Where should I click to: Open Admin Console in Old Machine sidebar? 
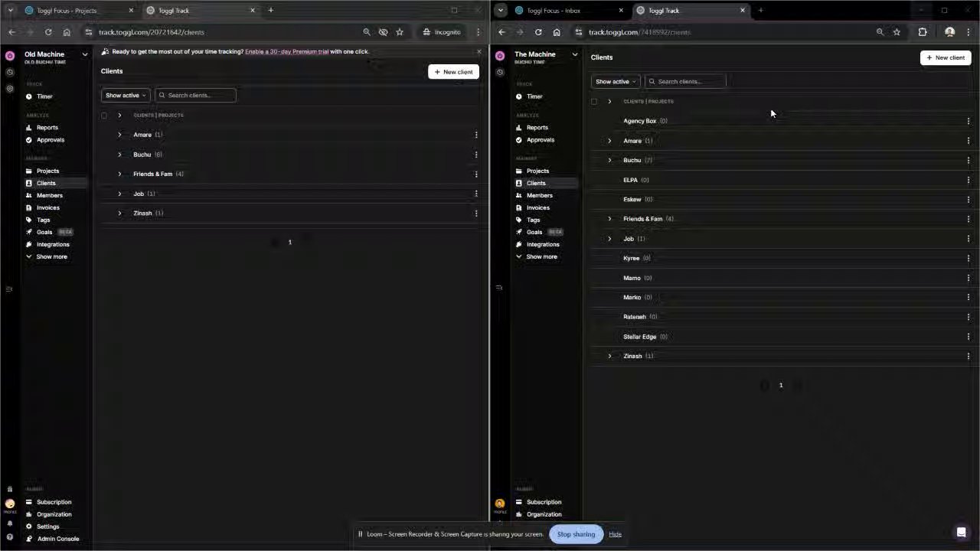pyautogui.click(x=57, y=539)
